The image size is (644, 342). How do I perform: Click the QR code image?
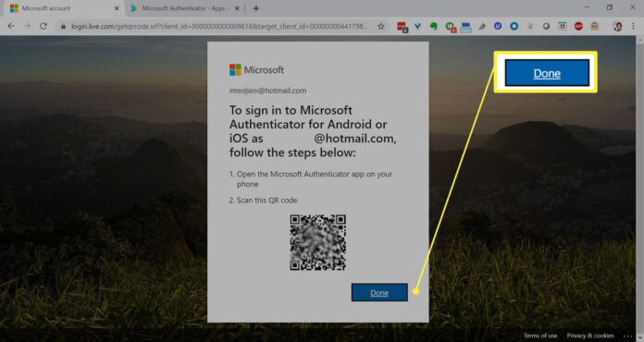click(x=318, y=242)
